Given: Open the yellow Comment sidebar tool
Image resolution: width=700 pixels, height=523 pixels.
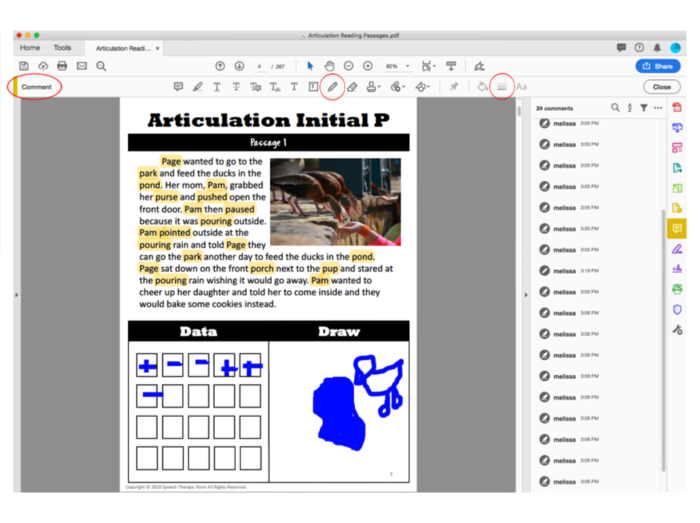Looking at the screenshot, I should click(x=677, y=228).
